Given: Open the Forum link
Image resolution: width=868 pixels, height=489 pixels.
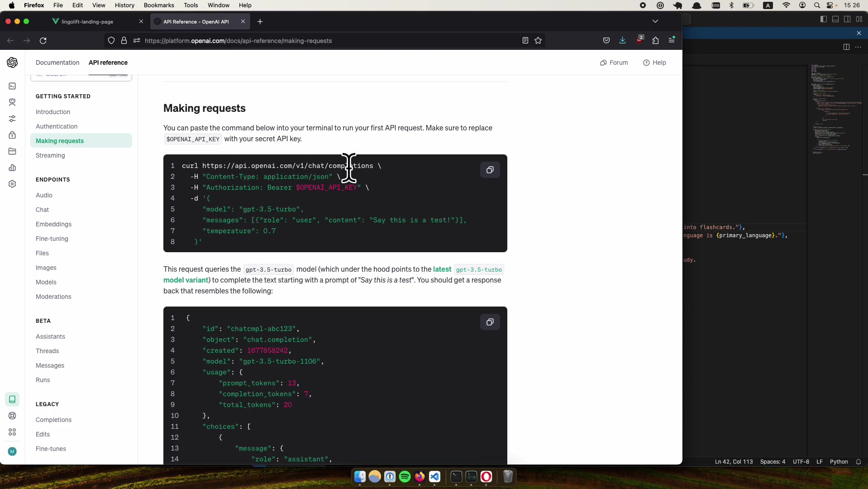Looking at the screenshot, I should click(614, 62).
